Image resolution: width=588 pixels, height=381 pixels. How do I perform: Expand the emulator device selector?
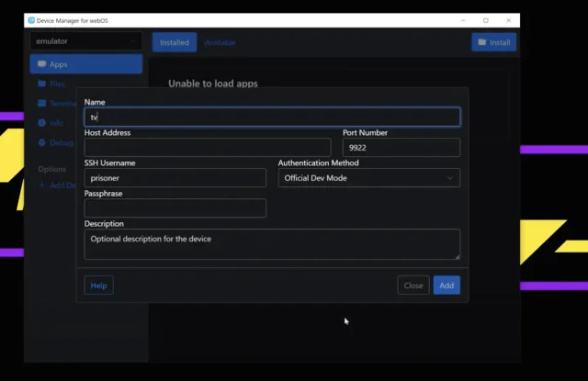click(x=85, y=41)
